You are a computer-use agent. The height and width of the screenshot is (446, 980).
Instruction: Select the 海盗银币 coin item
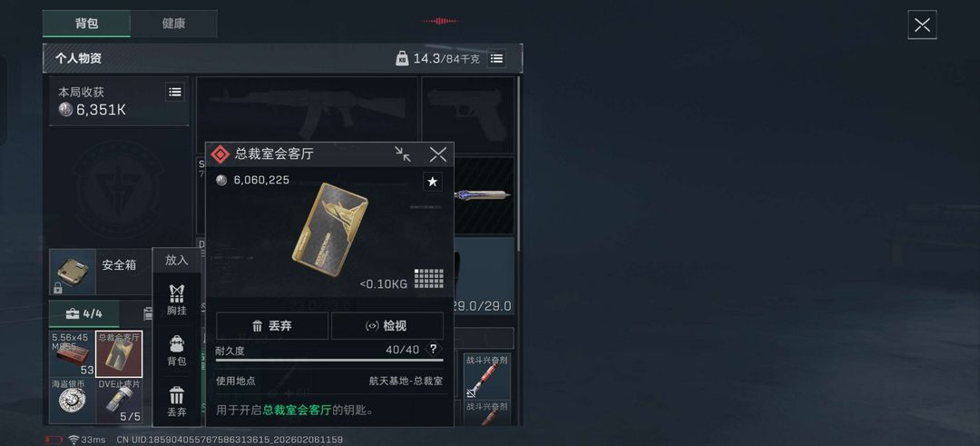click(x=73, y=401)
